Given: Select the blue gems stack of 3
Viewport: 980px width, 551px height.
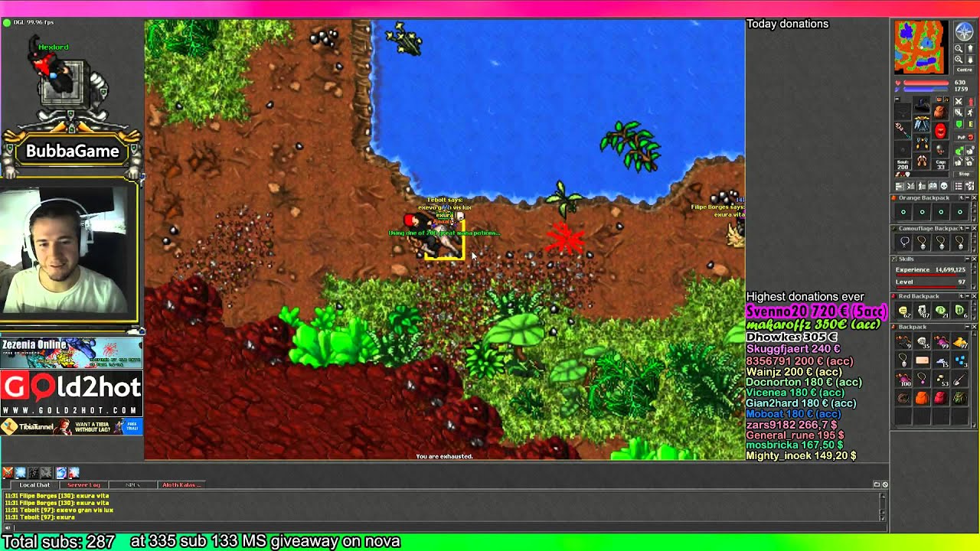Looking at the screenshot, I should click(x=959, y=360).
